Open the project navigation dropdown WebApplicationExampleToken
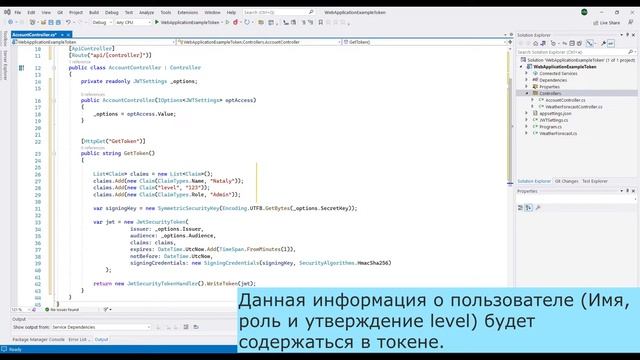Screen dimensions: 640x360 pyautogui.click(x=93, y=42)
